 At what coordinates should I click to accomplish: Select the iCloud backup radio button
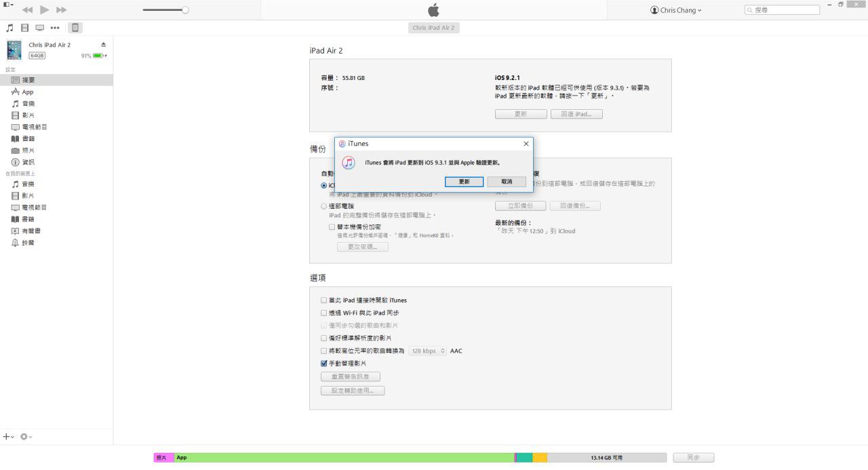pos(323,185)
